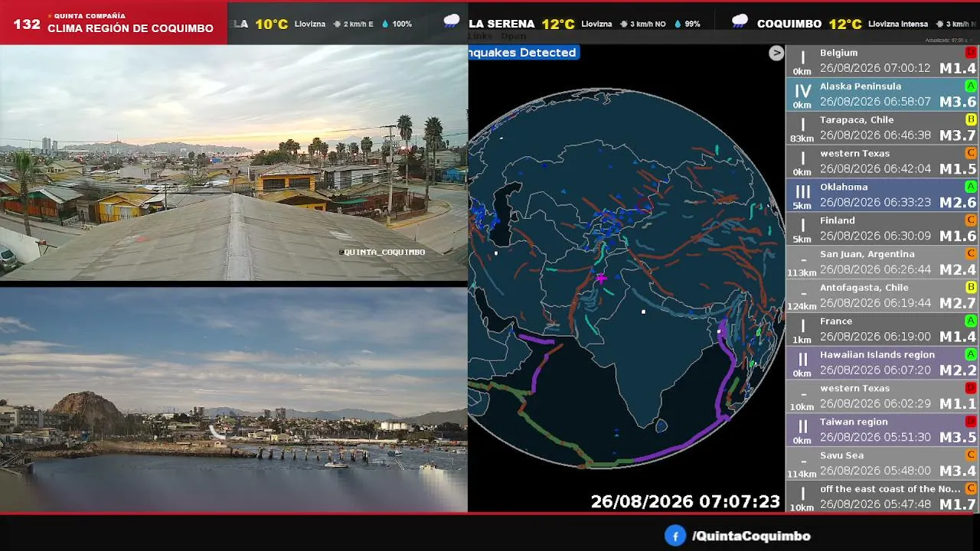Image resolution: width=980 pixels, height=551 pixels.
Task: Click the intensity IV marker on Alaska Peninsula row
Action: click(x=802, y=91)
